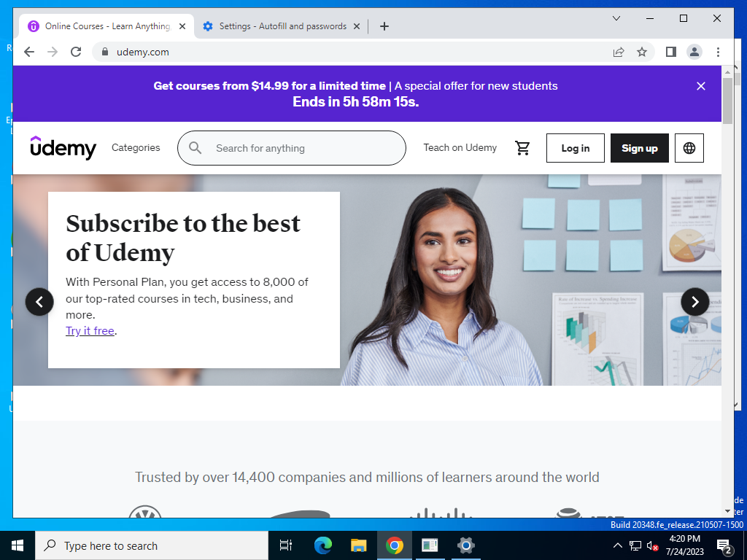The image size is (747, 560).
Task: Close the Settings tab
Action: 356,26
